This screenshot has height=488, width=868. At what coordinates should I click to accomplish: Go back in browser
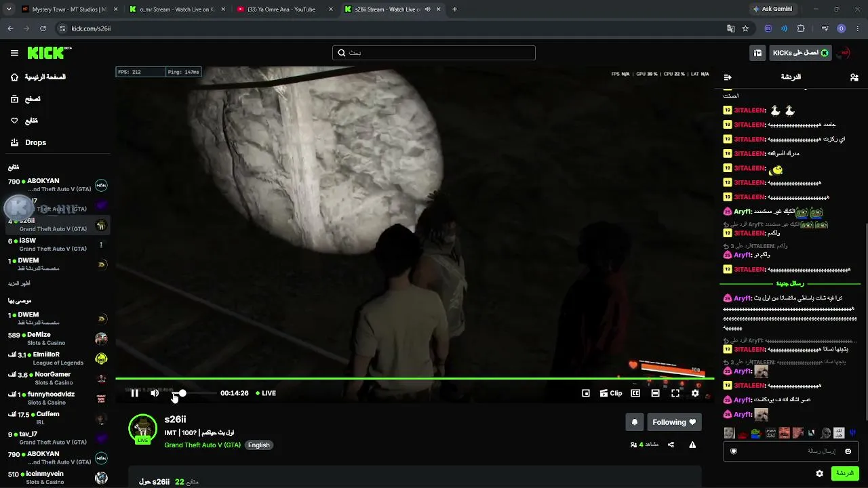pyautogui.click(x=10, y=28)
